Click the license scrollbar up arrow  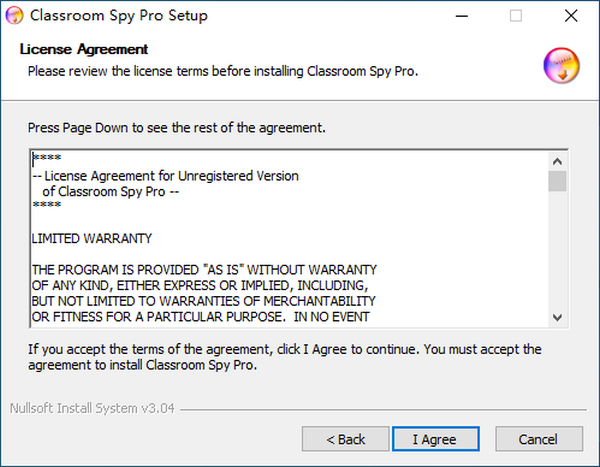tap(558, 161)
